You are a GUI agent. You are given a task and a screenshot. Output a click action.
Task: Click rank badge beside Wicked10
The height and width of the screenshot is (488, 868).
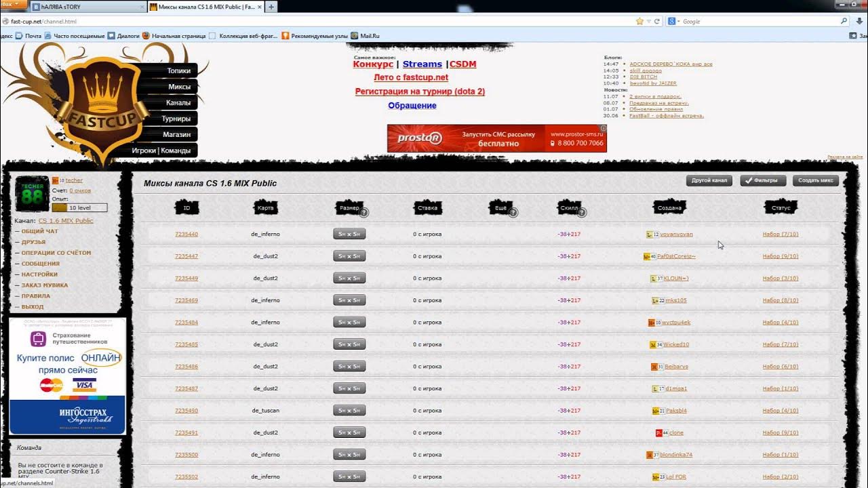coord(656,344)
